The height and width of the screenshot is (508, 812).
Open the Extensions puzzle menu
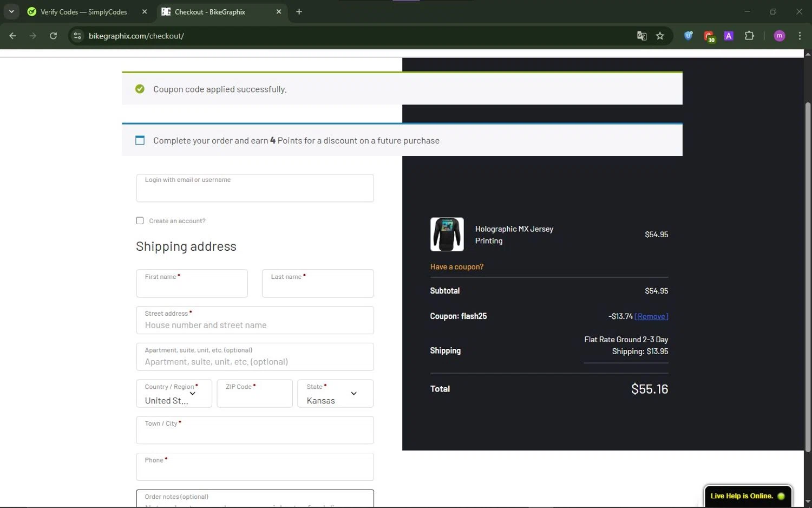click(749, 36)
